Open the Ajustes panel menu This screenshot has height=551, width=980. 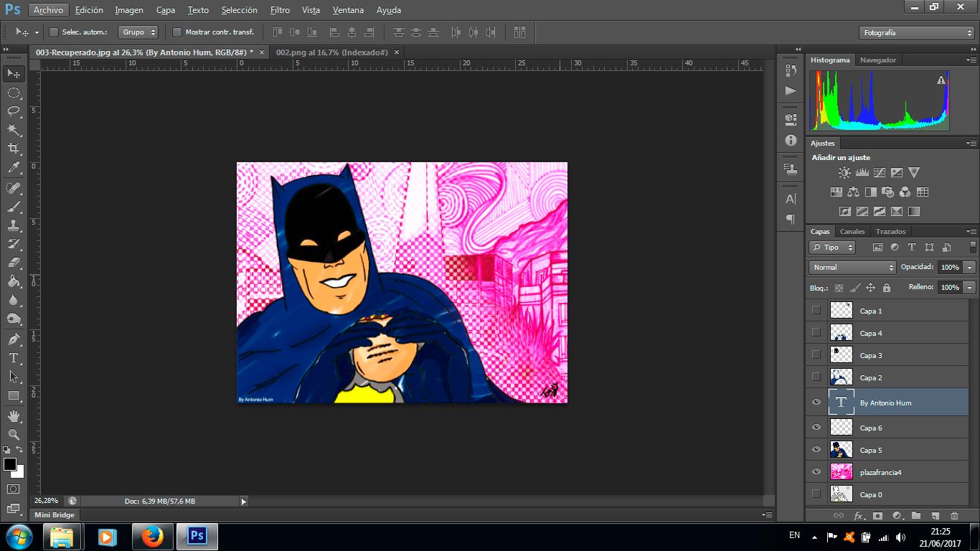click(970, 143)
